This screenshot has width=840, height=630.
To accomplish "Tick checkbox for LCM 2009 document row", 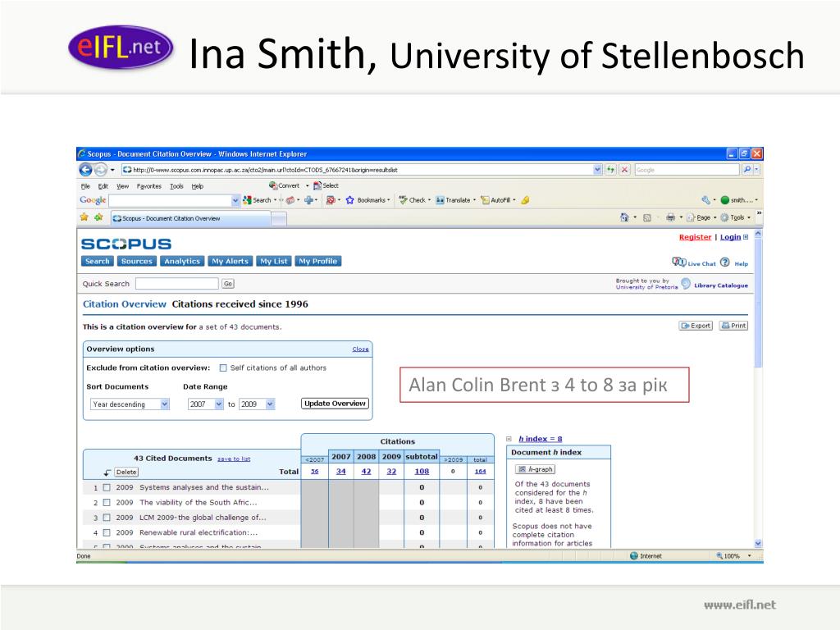I will click(107, 518).
